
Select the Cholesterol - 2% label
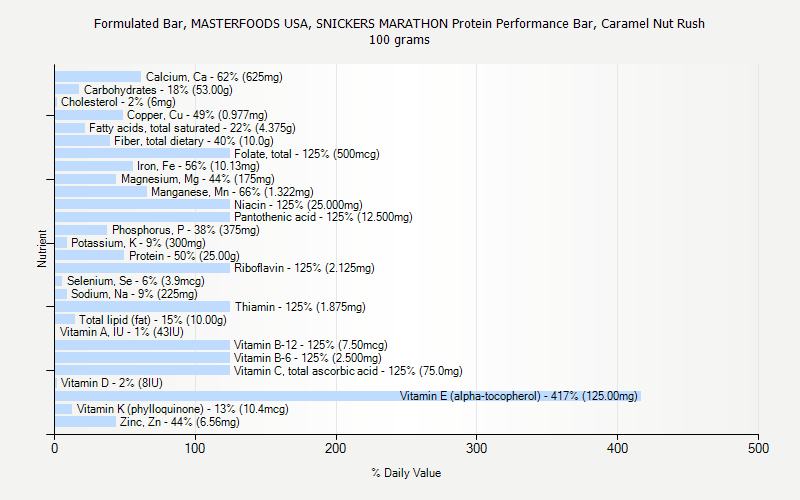coord(118,102)
